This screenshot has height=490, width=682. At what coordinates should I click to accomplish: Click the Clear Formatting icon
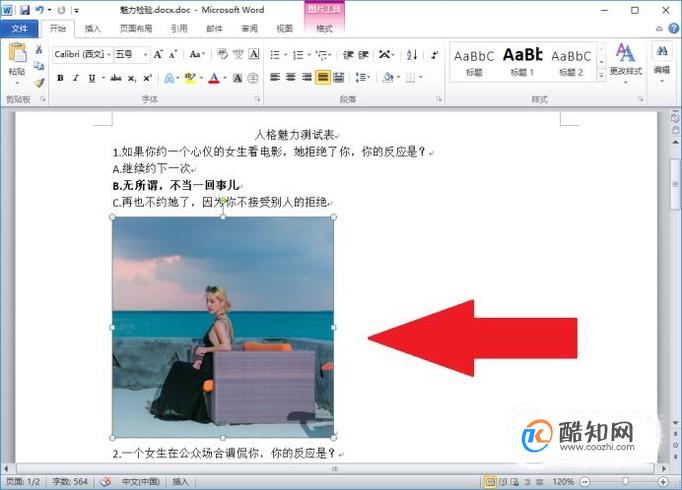point(222,54)
